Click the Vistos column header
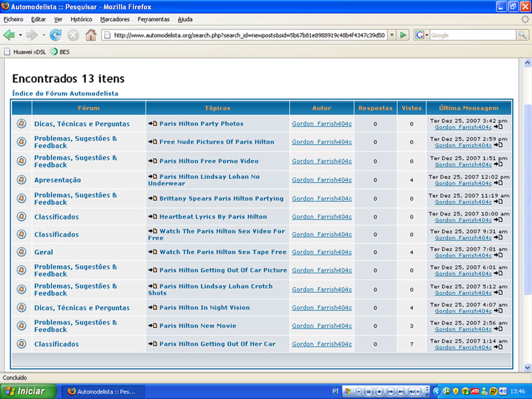The height and width of the screenshot is (399, 532). tap(411, 108)
